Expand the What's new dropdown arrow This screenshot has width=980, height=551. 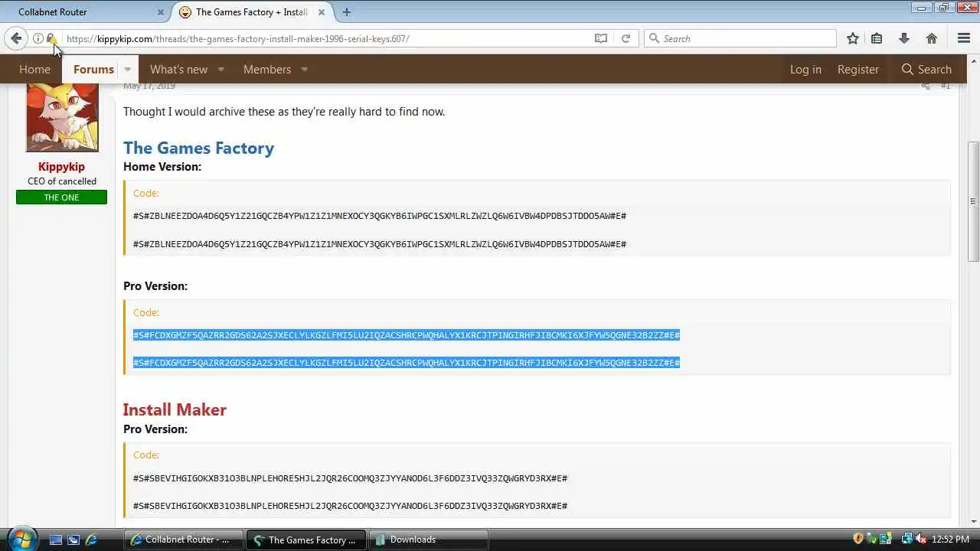pyautogui.click(x=221, y=70)
